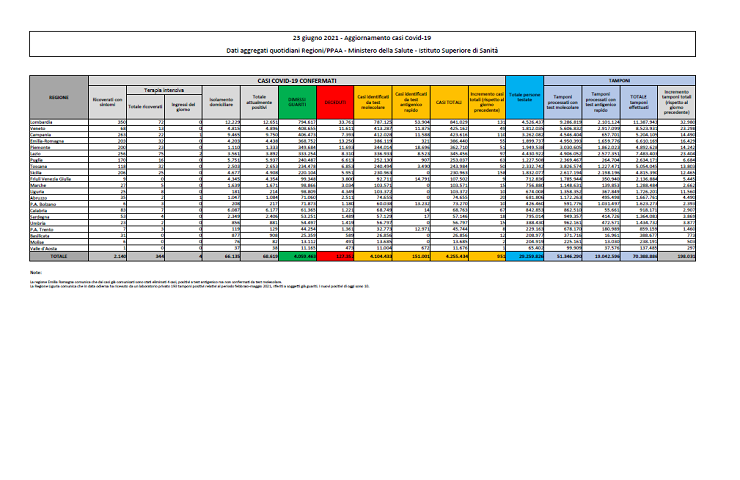Click the red DECEDUTI column header
The height and width of the screenshot is (480, 740).
336,101
